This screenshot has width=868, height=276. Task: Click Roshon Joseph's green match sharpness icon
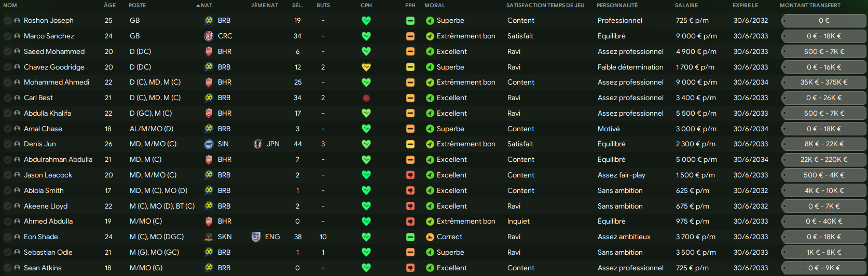click(410, 21)
